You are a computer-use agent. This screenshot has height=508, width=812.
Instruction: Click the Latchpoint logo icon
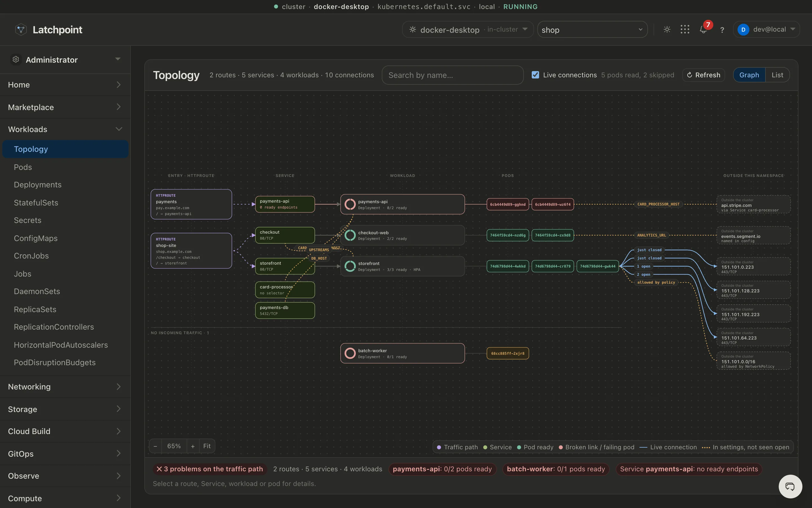click(21, 30)
